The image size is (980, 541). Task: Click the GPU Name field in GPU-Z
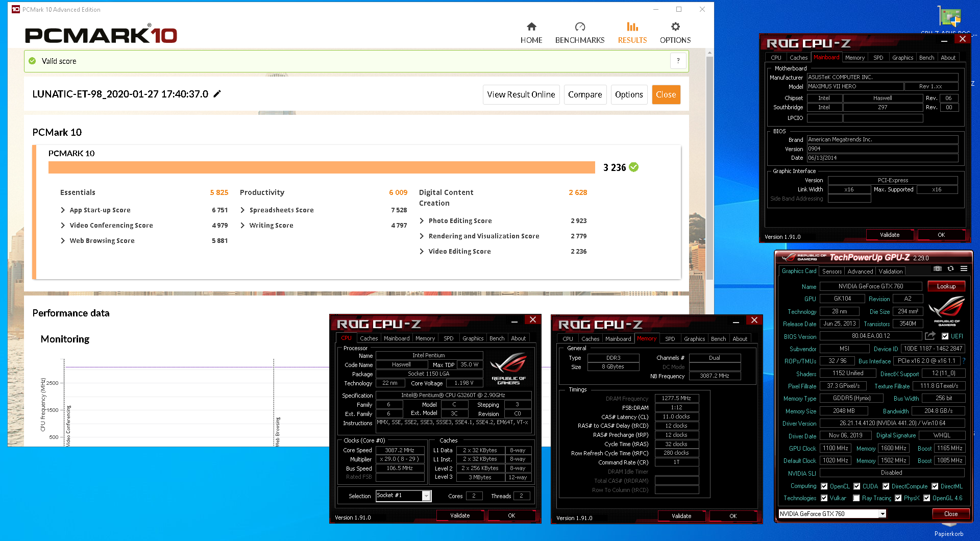870,286
